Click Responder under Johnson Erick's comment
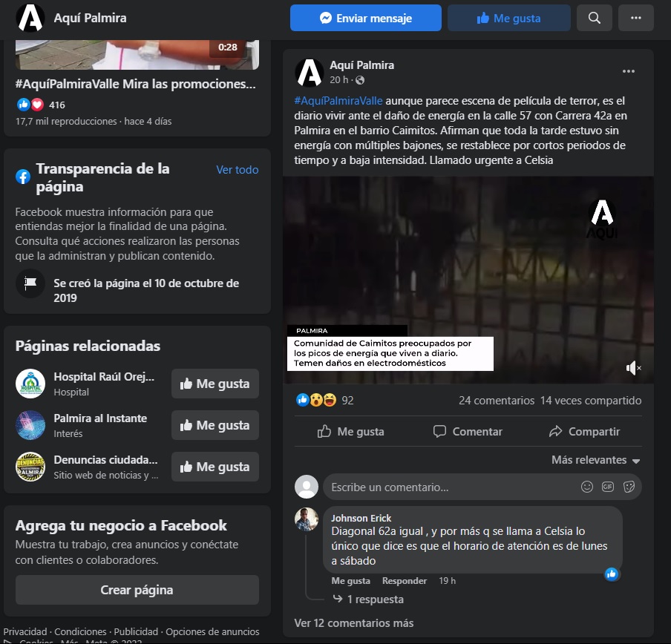671x644 pixels. click(x=405, y=581)
